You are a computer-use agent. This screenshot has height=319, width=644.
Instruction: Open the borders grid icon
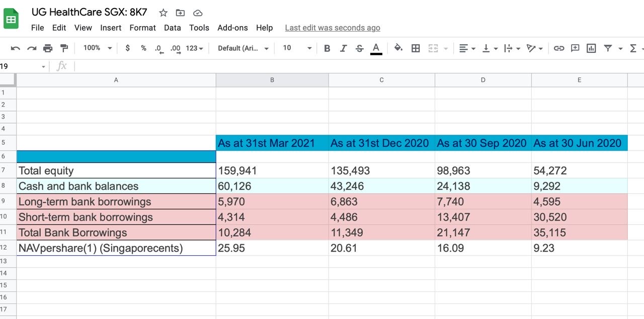click(416, 48)
